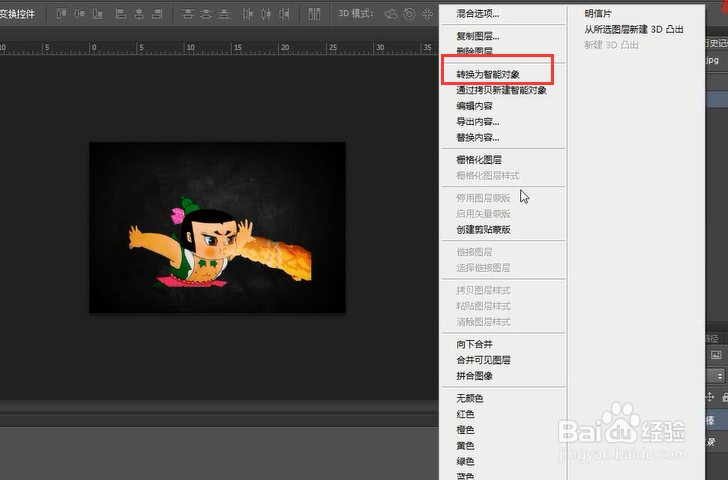Image resolution: width=728 pixels, height=480 pixels.
Task: Set layer color to 无颜色
Action: pyautogui.click(x=469, y=398)
